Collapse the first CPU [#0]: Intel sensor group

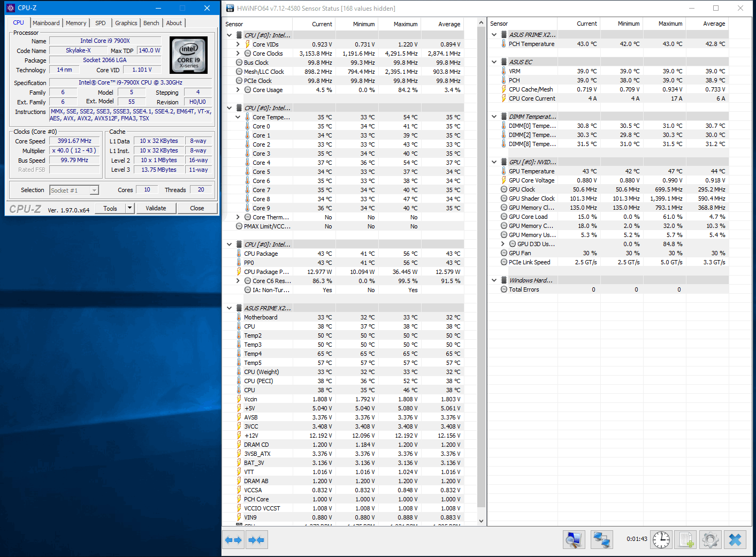pyautogui.click(x=230, y=35)
